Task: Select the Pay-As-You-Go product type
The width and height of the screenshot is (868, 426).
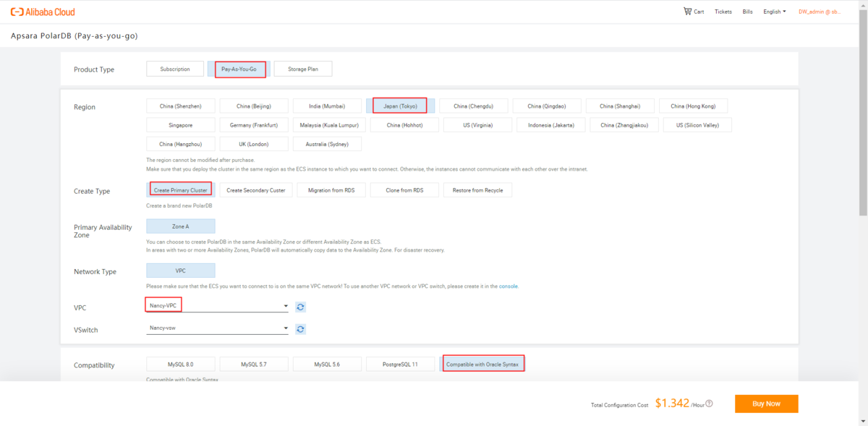Action: click(241, 69)
